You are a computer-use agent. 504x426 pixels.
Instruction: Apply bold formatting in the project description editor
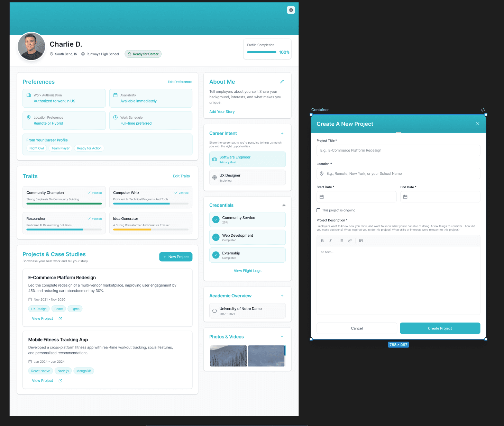pyautogui.click(x=322, y=241)
